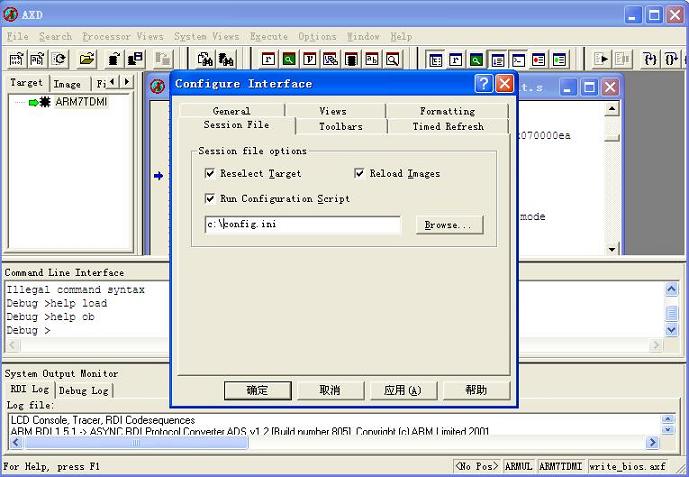This screenshot has height=477, width=689.
Task: Toggle Command Line Interface view icon
Action: tap(518, 59)
